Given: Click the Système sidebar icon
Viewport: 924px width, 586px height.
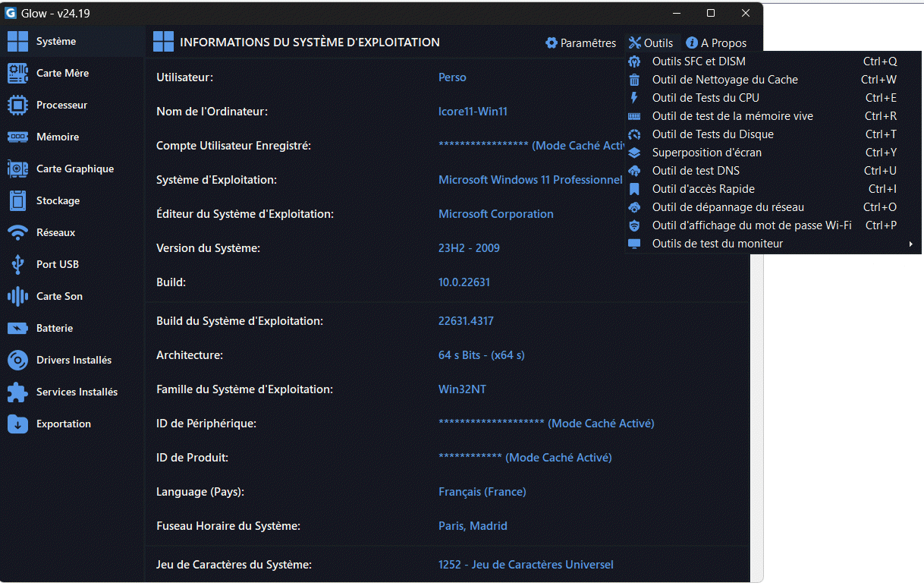Looking at the screenshot, I should coord(17,41).
